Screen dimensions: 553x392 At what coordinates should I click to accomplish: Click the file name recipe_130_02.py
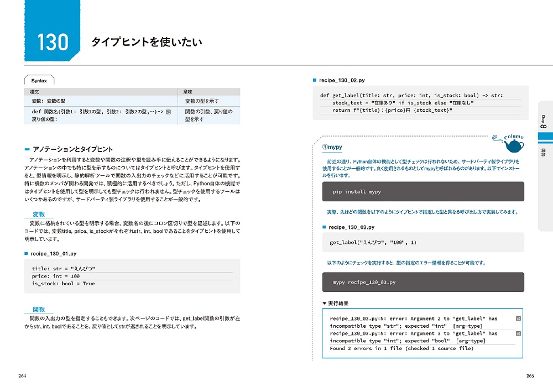coord(342,80)
